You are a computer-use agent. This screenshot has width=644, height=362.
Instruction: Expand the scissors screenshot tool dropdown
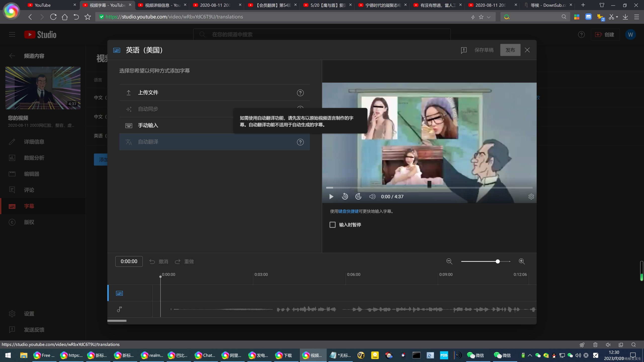click(617, 17)
